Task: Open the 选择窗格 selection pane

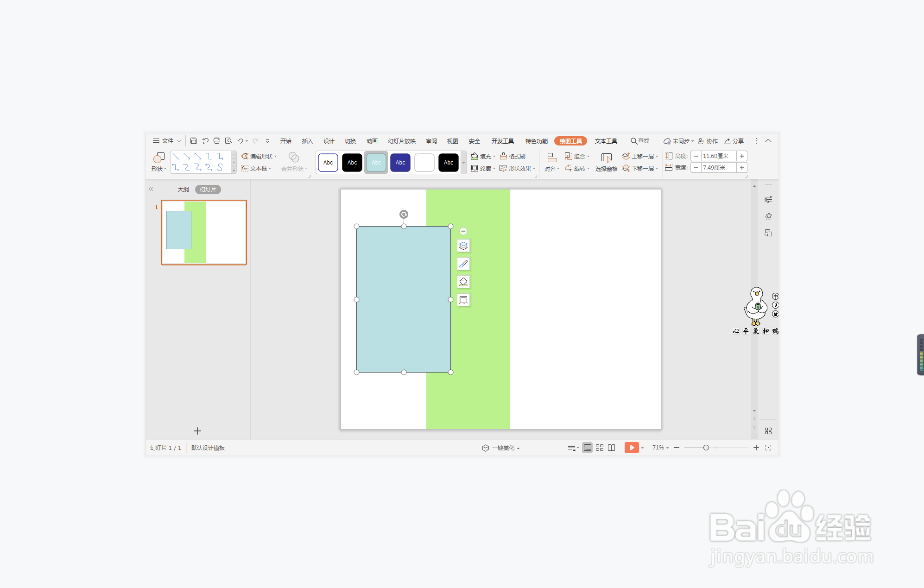Action: tap(606, 162)
